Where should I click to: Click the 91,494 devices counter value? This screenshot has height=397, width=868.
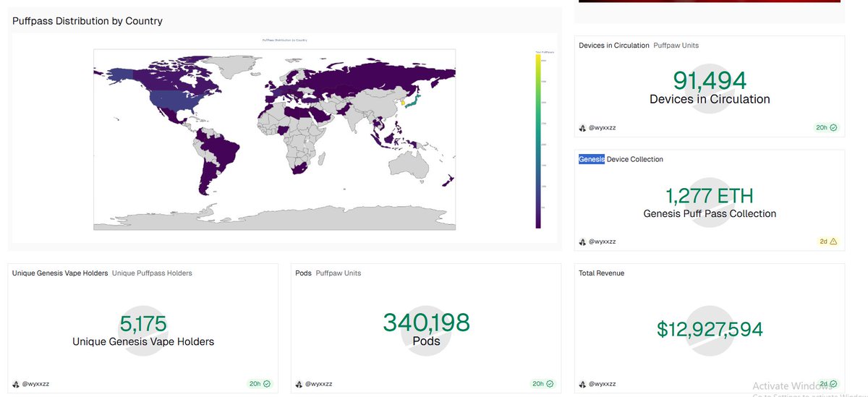[710, 80]
